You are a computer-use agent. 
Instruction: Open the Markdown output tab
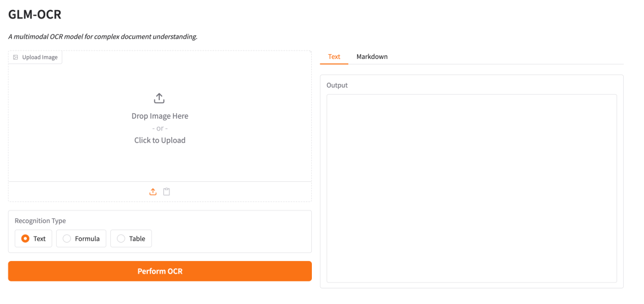[x=372, y=57]
